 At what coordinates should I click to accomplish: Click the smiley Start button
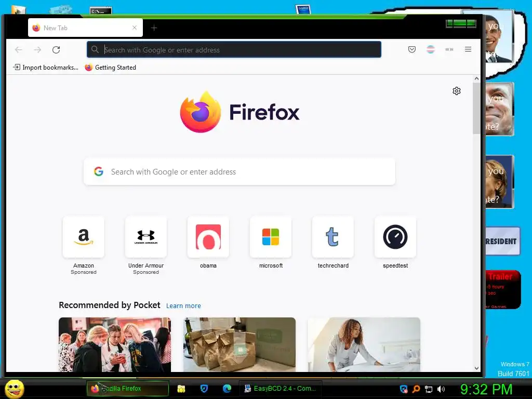[15, 389]
